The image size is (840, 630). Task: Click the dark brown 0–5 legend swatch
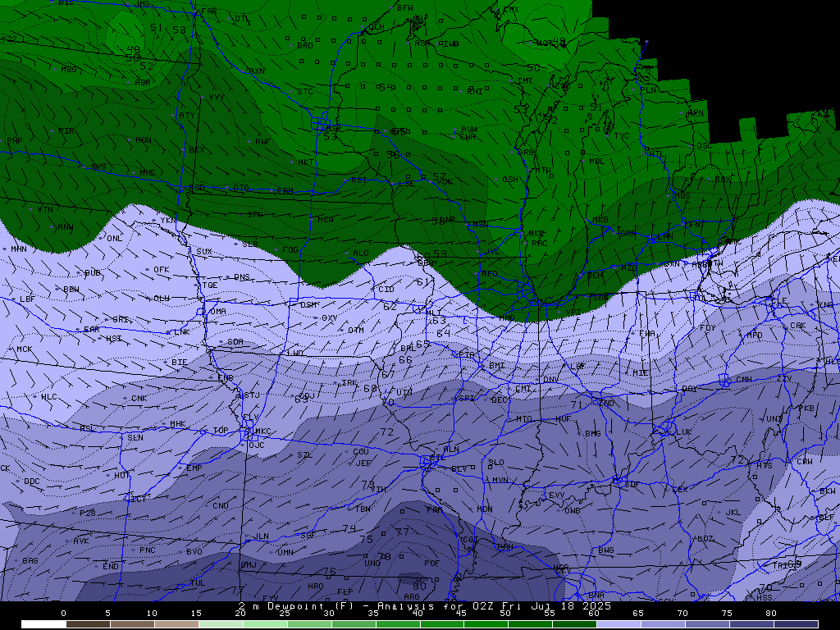88,624
